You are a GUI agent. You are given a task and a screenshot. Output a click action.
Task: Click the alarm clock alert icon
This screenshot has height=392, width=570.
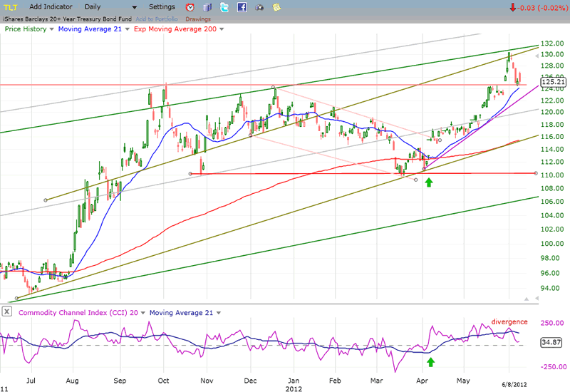[190, 7]
